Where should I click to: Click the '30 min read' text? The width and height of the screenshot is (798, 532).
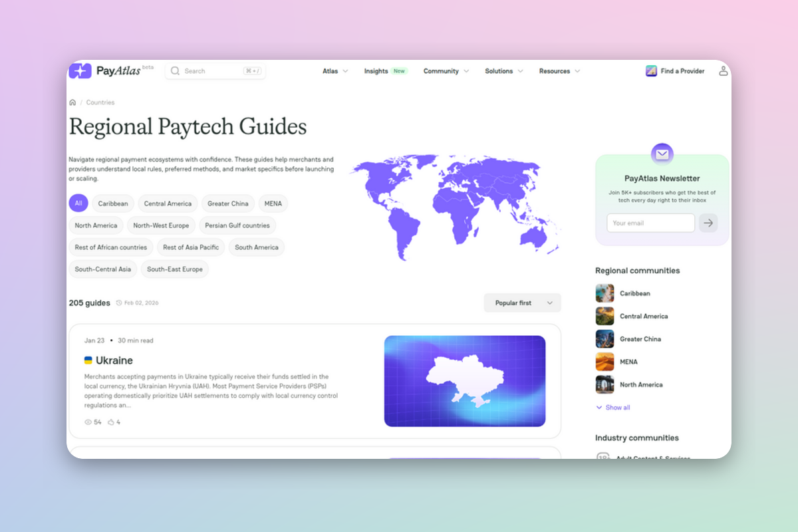tap(136, 340)
